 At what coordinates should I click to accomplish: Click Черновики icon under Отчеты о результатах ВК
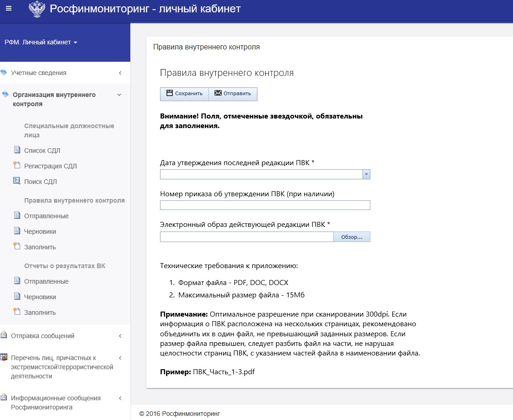click(17, 296)
